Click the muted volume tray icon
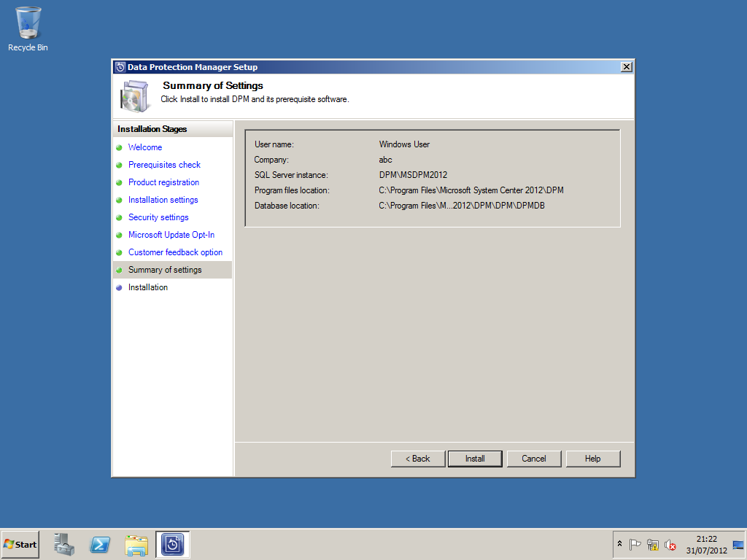Image resolution: width=747 pixels, height=560 pixels. click(x=670, y=544)
